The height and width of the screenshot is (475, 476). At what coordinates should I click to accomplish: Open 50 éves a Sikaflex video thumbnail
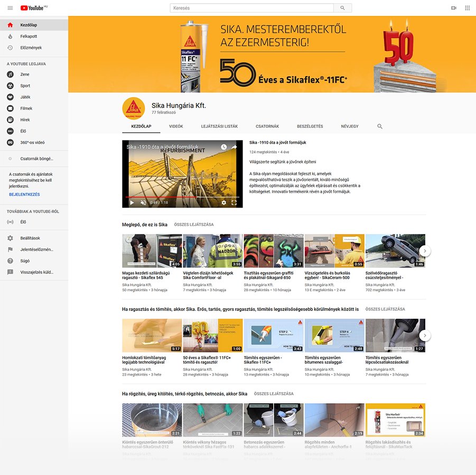[x=213, y=336]
